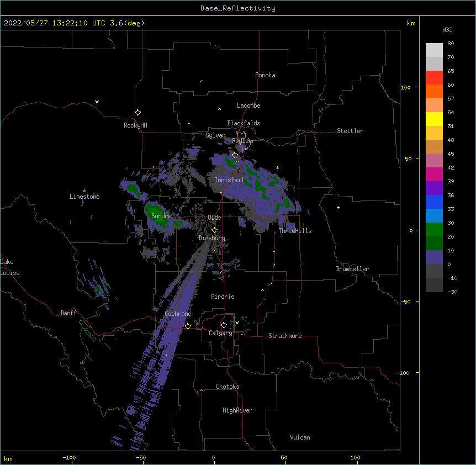The height and width of the screenshot is (465, 476).
Task: Select the orange 57-60 dBZ legend swatch
Action: point(434,91)
